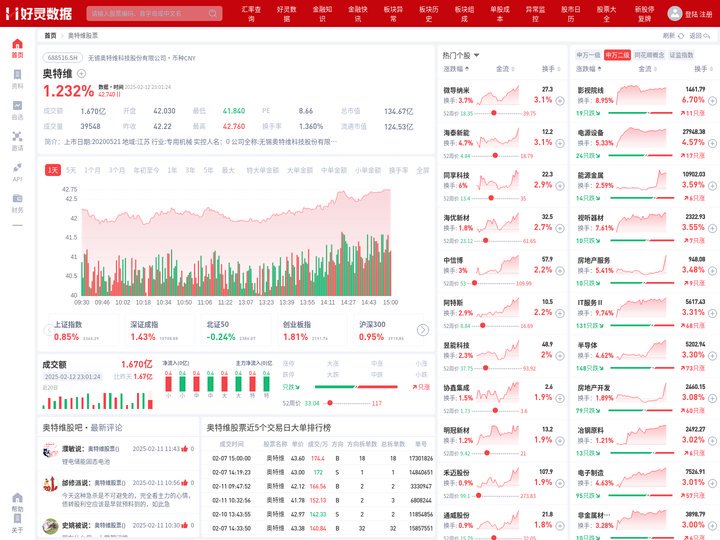Add 半导体 sector via plus icon

point(712,356)
